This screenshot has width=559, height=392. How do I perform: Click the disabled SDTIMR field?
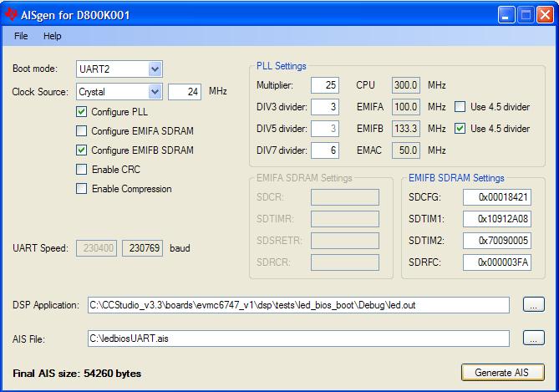click(x=345, y=219)
